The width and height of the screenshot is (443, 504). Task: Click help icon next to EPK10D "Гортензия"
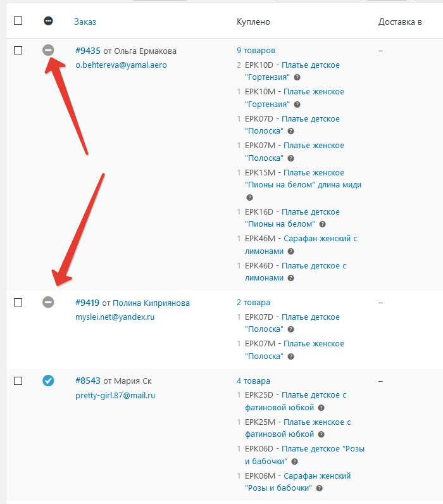point(297,77)
